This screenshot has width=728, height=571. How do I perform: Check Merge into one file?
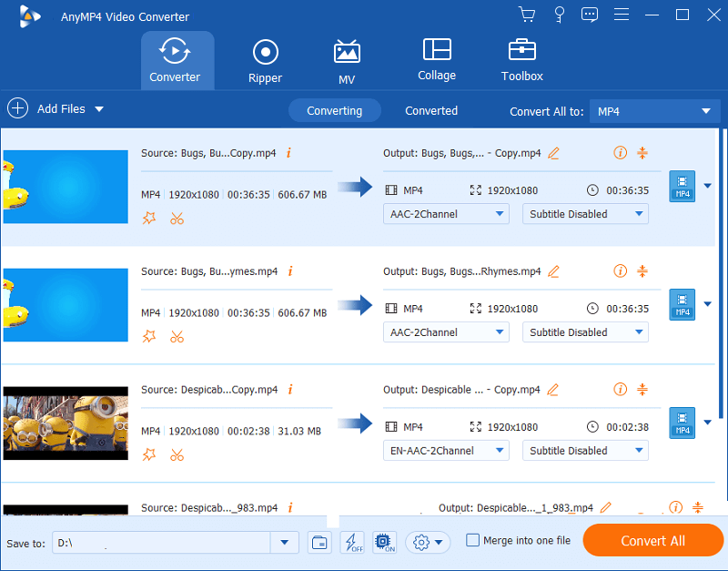point(472,540)
